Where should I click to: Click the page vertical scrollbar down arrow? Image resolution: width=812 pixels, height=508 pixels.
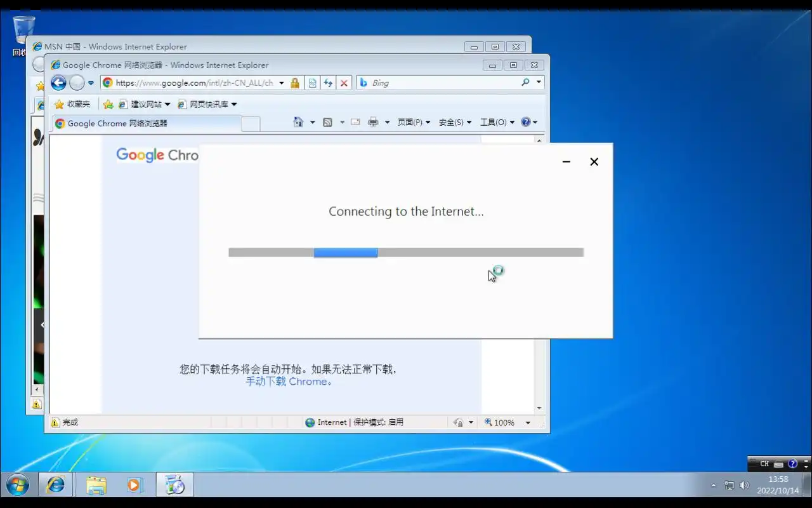point(539,408)
